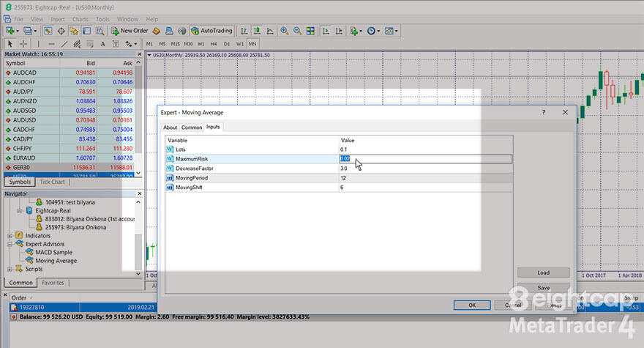Select the arrow cursor tool
The image size is (644, 348).
[10, 44]
